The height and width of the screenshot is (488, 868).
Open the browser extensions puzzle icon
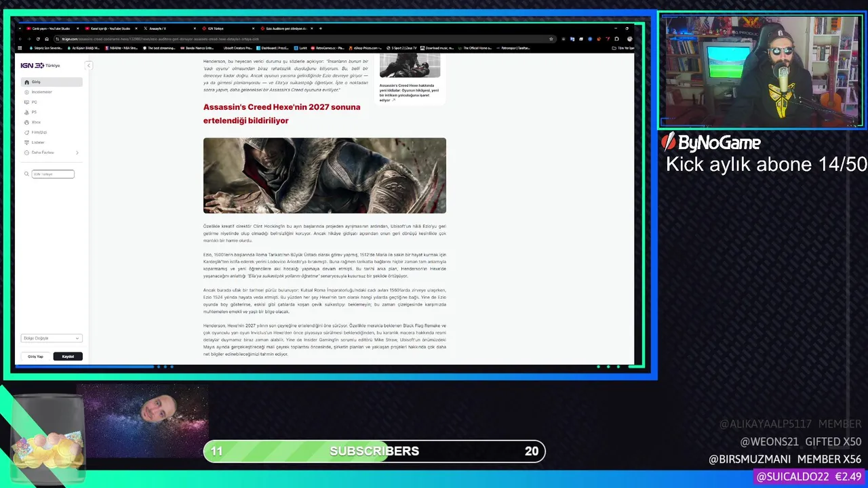(x=616, y=39)
